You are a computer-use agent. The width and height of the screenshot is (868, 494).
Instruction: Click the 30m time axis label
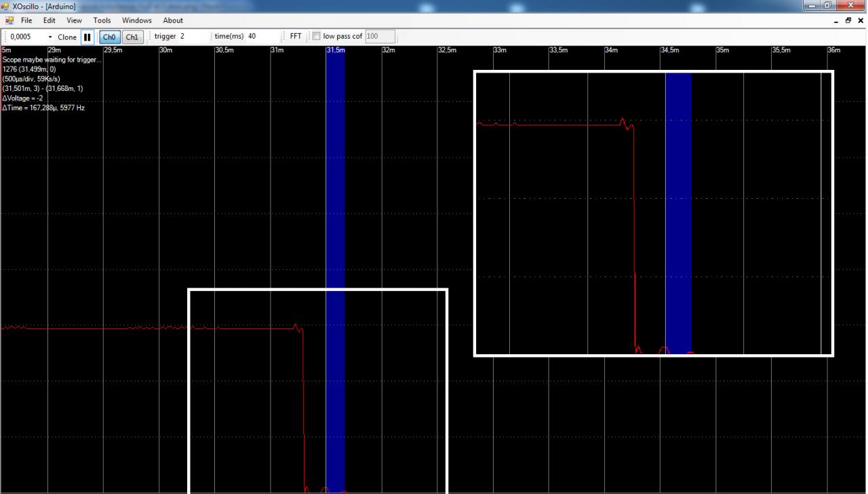(x=165, y=50)
